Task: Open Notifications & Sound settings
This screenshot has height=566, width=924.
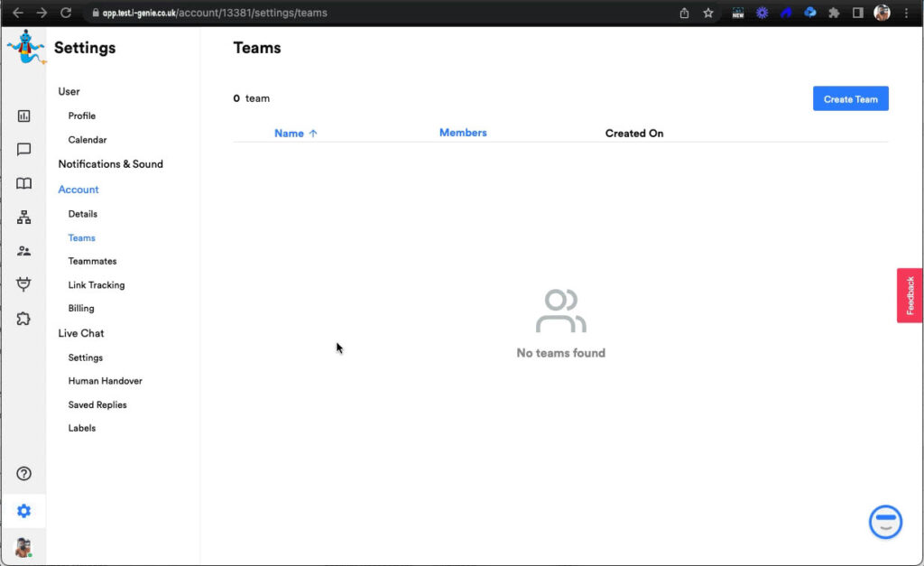Action: point(110,164)
